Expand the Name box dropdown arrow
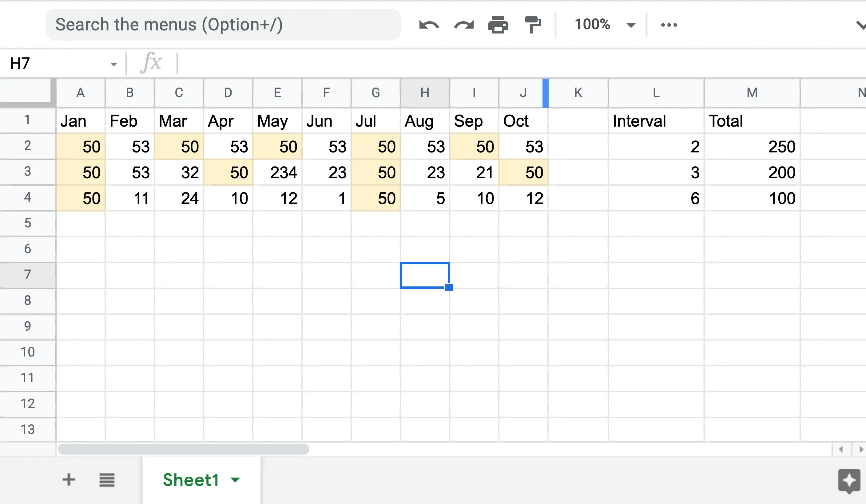The image size is (866, 504). pyautogui.click(x=113, y=64)
